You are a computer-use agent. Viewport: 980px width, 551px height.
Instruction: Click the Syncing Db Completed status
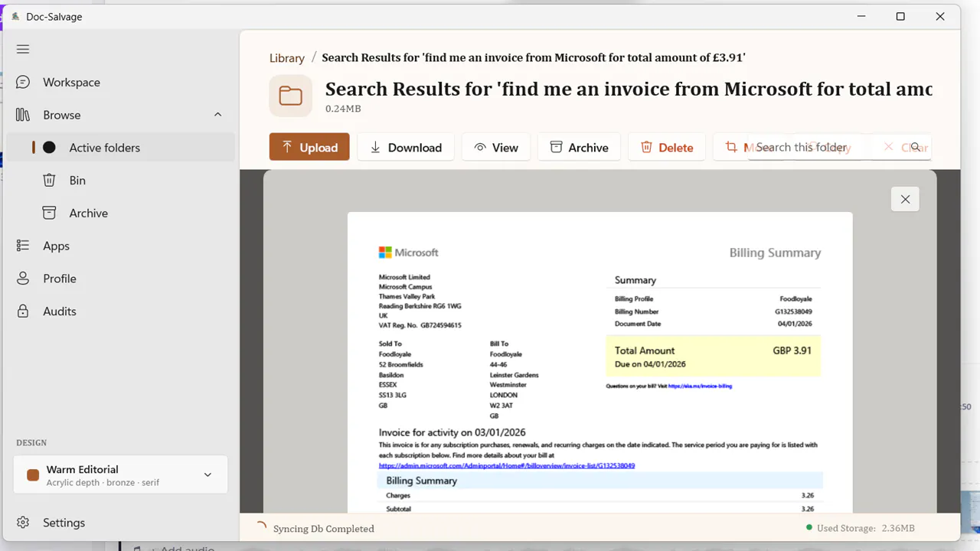[324, 529]
